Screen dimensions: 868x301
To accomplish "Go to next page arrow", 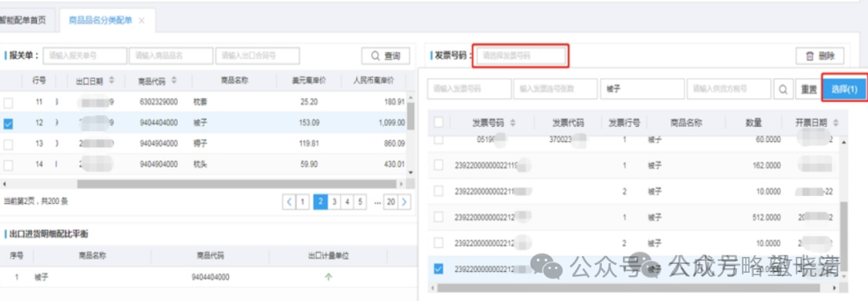I will [x=404, y=202].
